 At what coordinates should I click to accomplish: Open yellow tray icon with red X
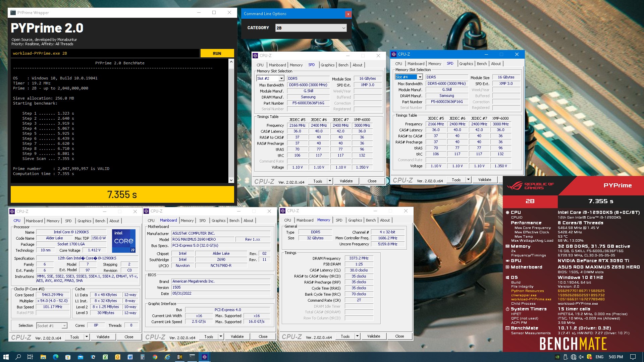tap(590, 357)
